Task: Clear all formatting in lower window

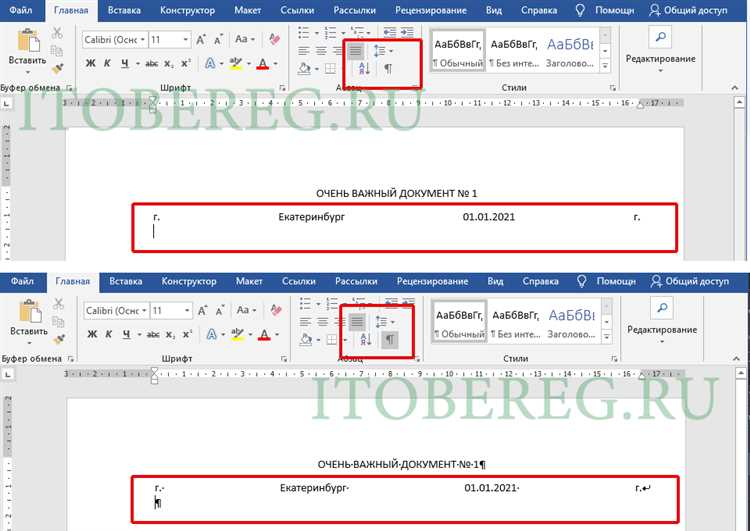Action: [x=276, y=310]
